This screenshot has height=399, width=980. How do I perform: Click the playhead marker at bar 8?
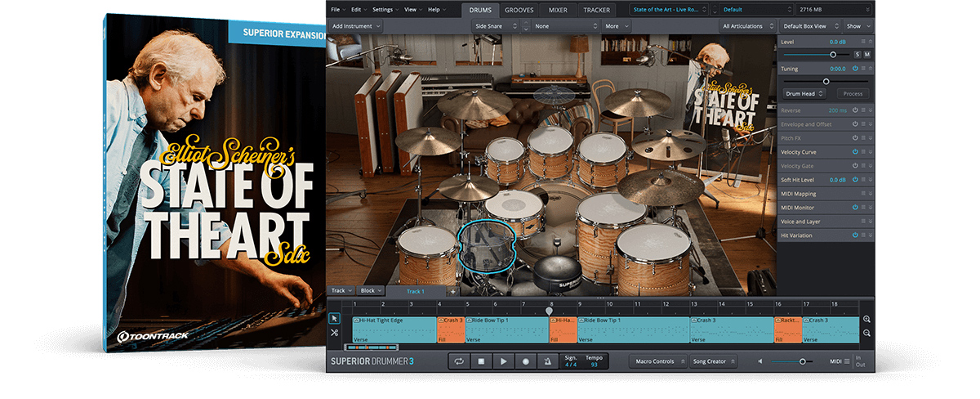pyautogui.click(x=550, y=310)
